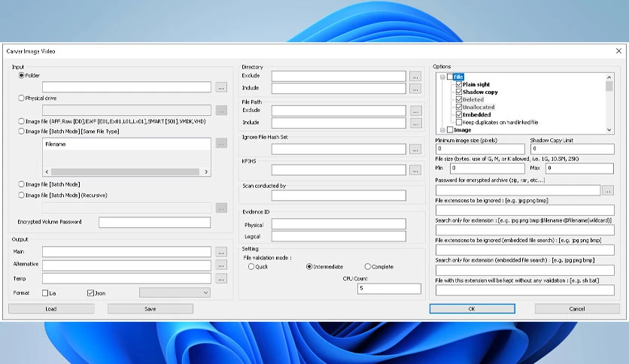Focus the File extensions to be ignored field
Screen dimensions: 629x364
(x=524, y=210)
